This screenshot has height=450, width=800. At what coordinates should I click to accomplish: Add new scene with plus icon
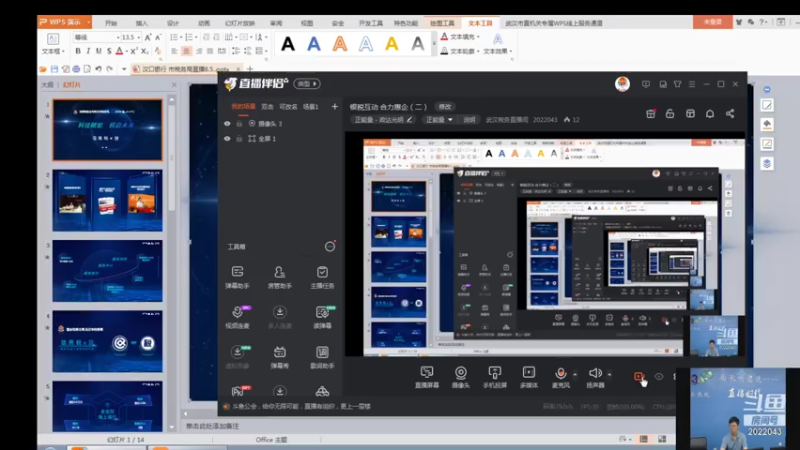(x=335, y=107)
